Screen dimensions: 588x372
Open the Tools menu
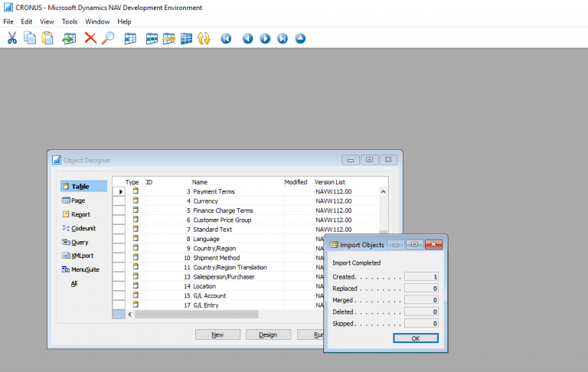(69, 21)
